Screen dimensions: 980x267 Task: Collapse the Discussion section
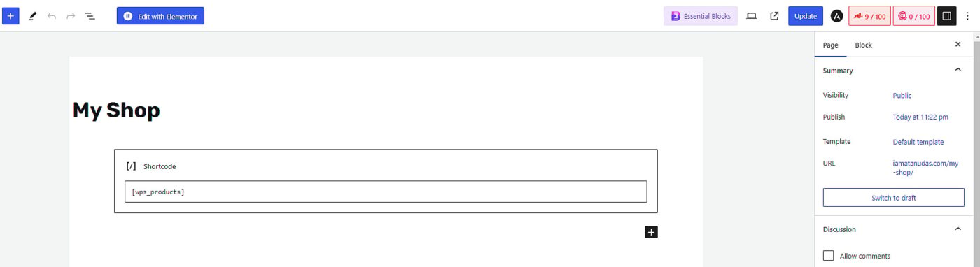click(958, 229)
